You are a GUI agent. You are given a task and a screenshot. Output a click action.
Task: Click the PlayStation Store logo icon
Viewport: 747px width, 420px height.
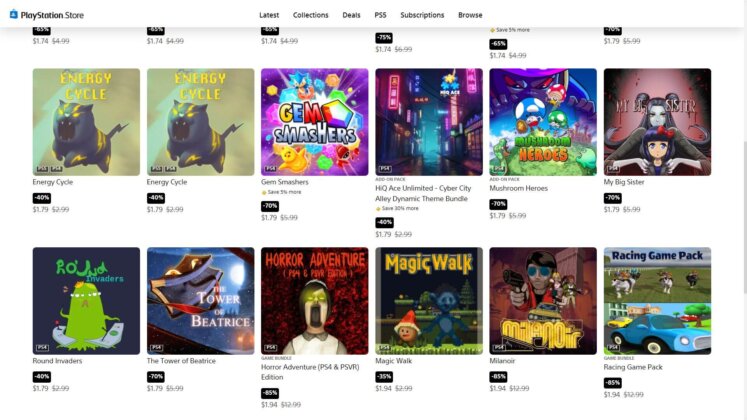pyautogui.click(x=13, y=14)
